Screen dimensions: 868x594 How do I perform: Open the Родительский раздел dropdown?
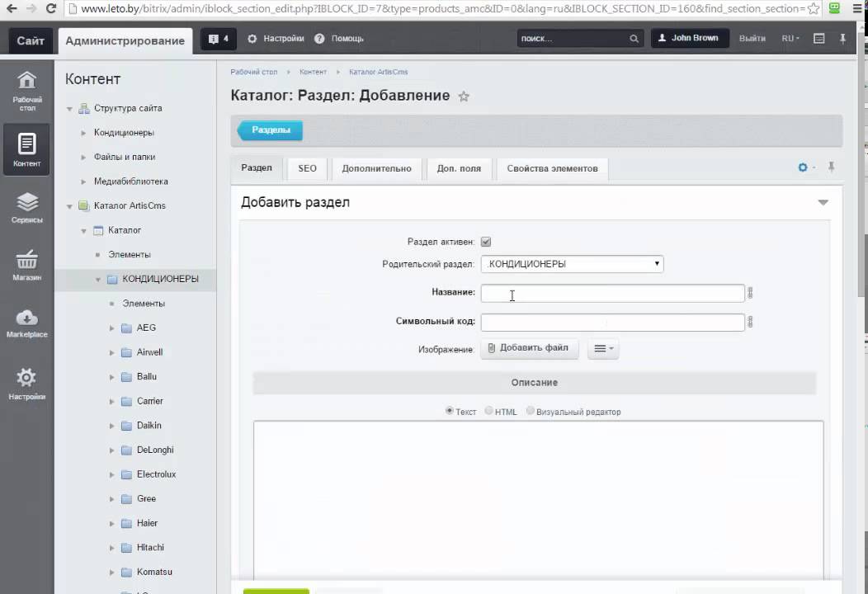coord(572,264)
